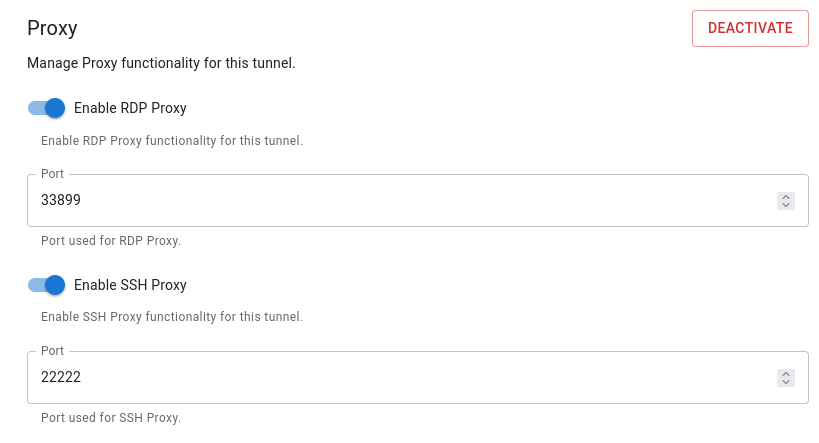This screenshot has height=443, width=819.
Task: Focus the SSH port field containing 22222
Action: [x=400, y=377]
